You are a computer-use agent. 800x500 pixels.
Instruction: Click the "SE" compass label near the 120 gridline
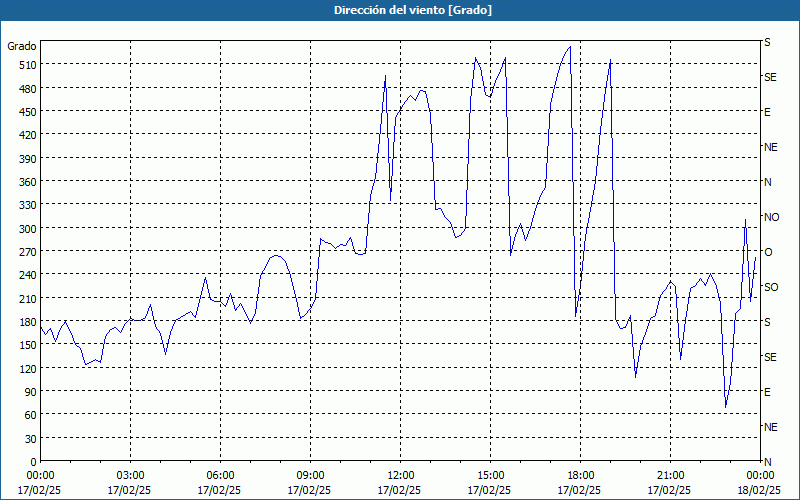pyautogui.click(x=770, y=357)
